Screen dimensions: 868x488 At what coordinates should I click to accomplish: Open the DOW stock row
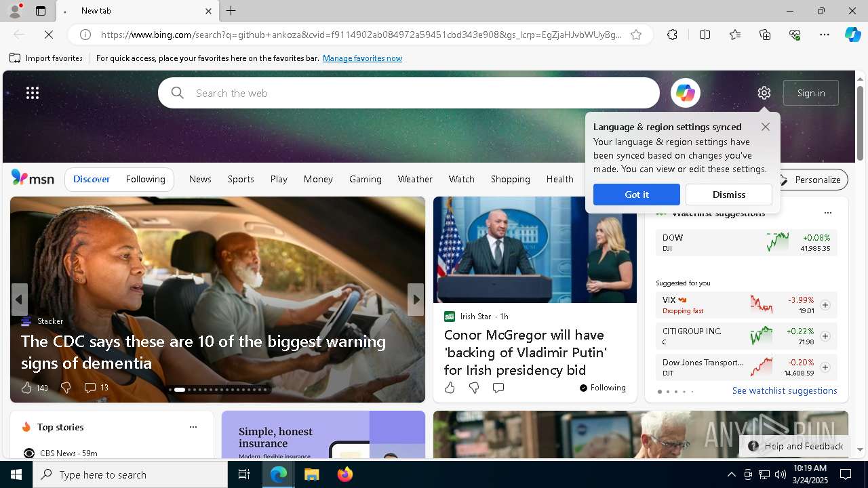point(746,243)
